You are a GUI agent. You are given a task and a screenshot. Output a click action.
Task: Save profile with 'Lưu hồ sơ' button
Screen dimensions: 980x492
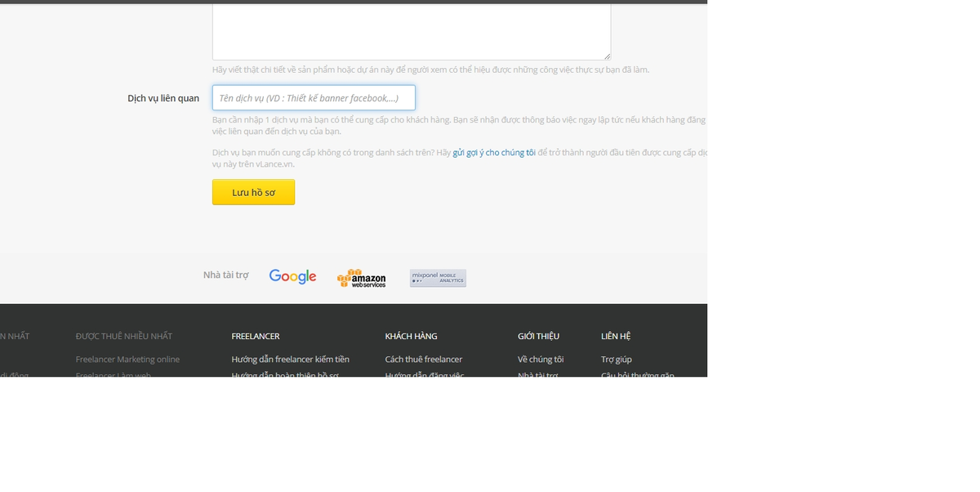[x=253, y=192]
